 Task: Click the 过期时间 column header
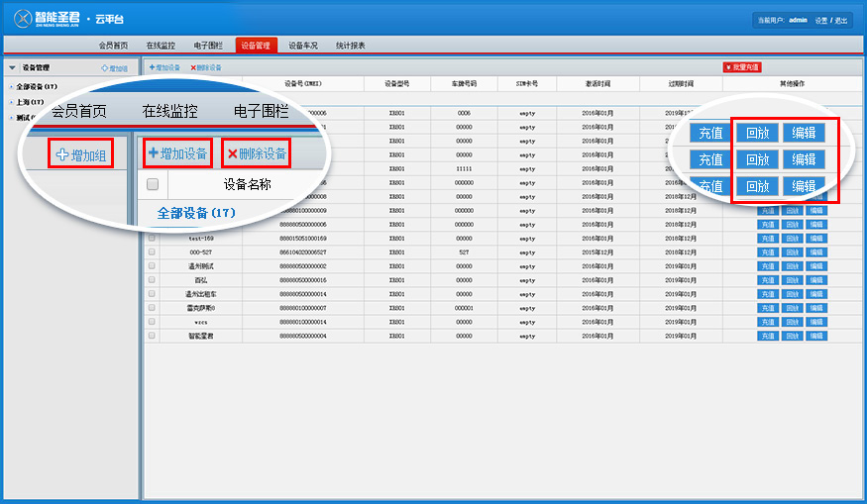pyautogui.click(x=681, y=84)
